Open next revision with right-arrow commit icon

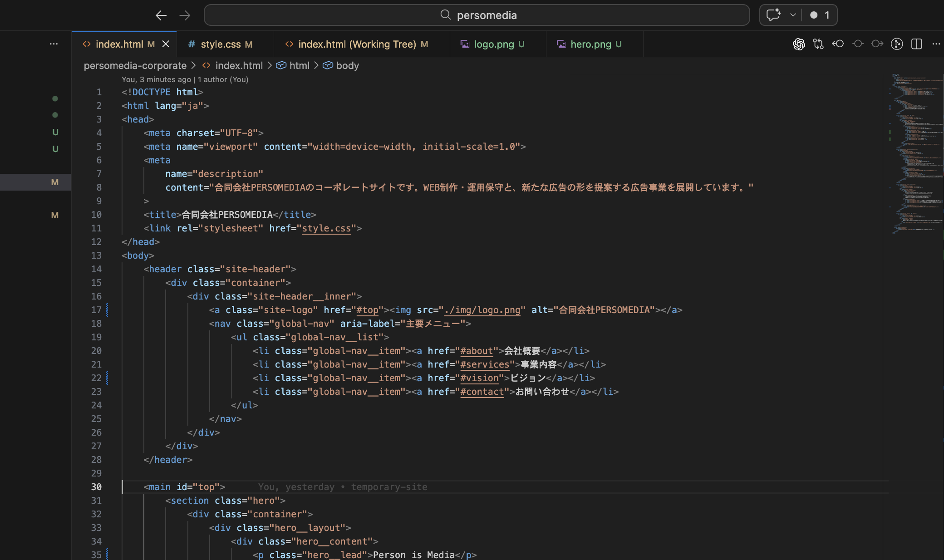click(877, 44)
